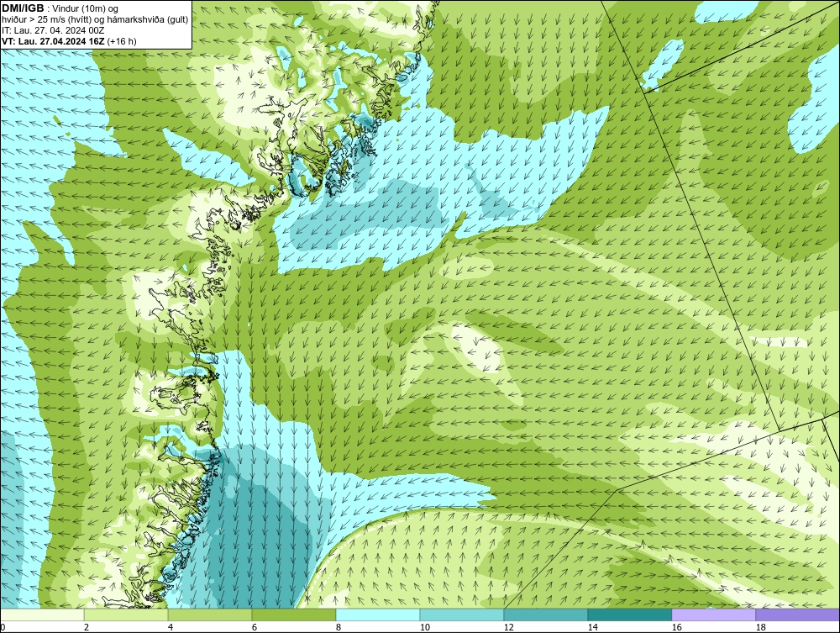
Task: Click the DMI/IGB title text
Action: (23, 8)
